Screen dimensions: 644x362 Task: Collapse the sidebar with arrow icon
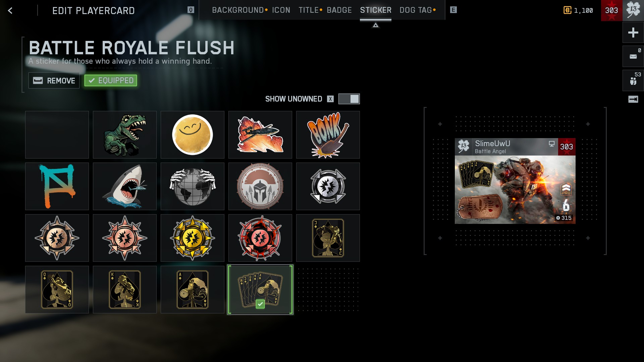click(x=633, y=99)
